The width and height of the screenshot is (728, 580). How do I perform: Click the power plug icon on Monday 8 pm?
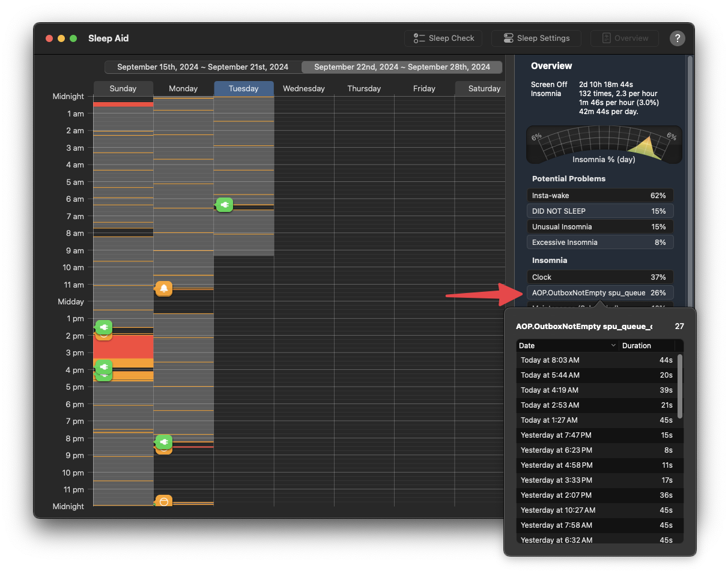[x=163, y=442]
